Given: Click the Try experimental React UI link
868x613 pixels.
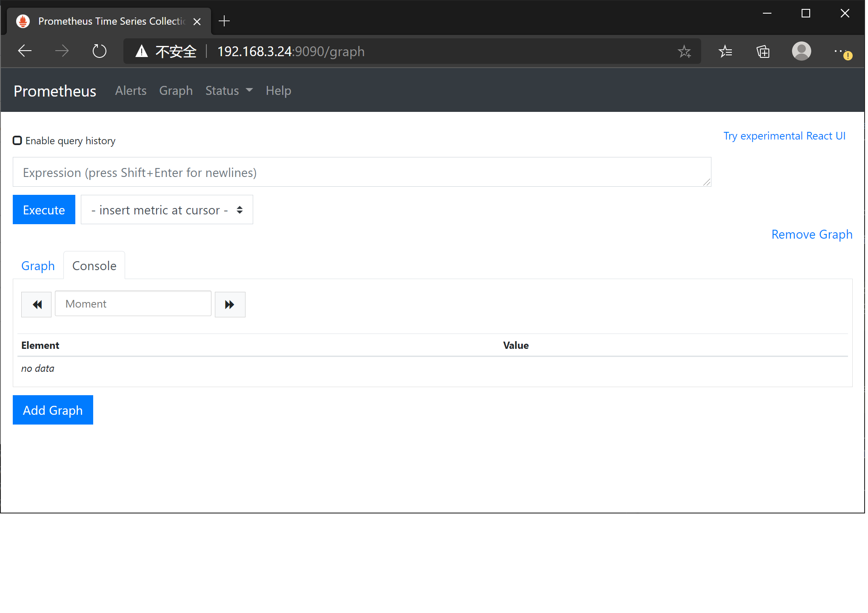Looking at the screenshot, I should click(x=784, y=136).
